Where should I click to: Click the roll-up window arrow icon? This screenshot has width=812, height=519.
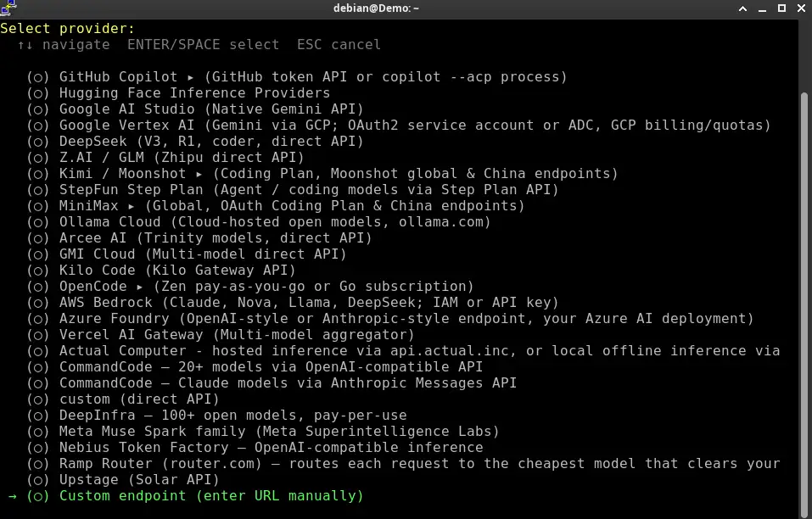(742, 8)
